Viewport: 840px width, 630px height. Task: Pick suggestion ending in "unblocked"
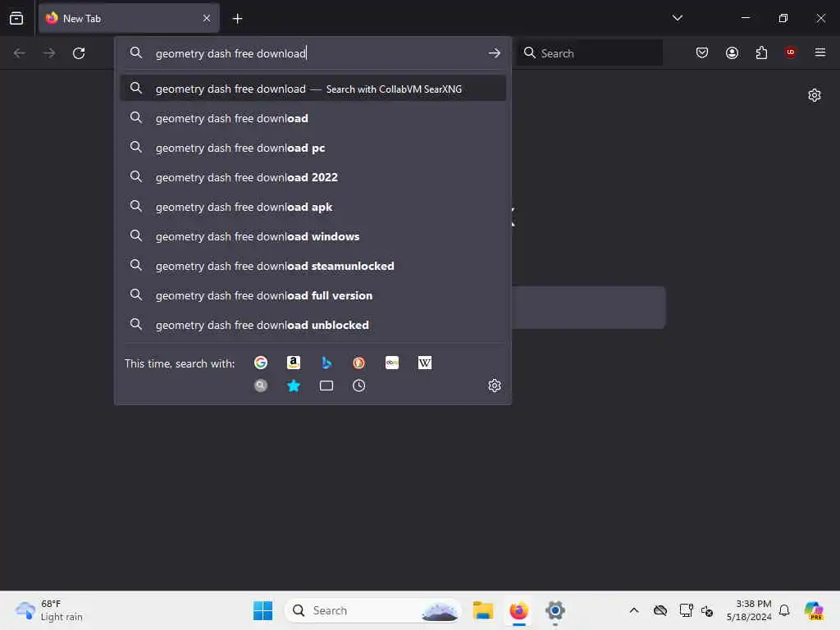313,325
